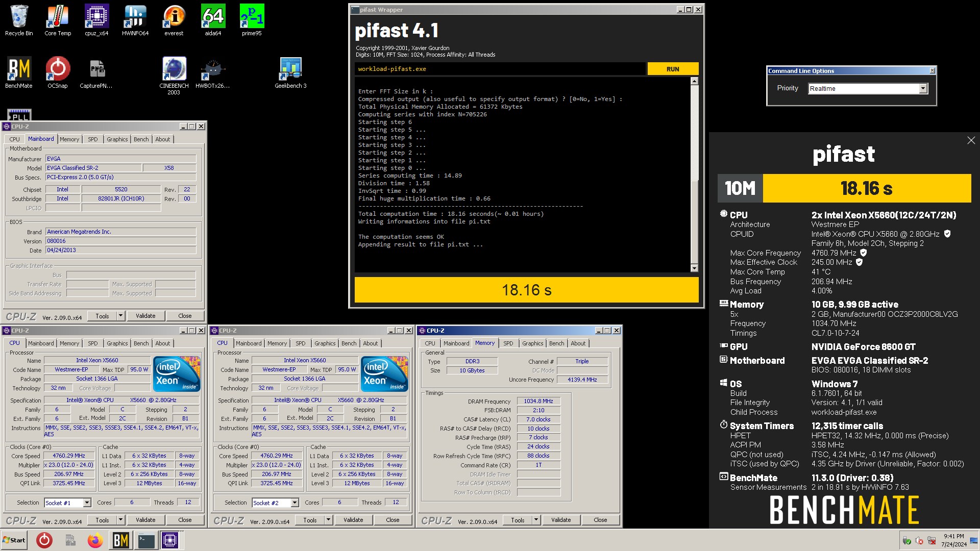Expand Tools dropdown arrow in Memory CPU-Z
Image resolution: width=980 pixels, height=551 pixels.
coord(536,520)
